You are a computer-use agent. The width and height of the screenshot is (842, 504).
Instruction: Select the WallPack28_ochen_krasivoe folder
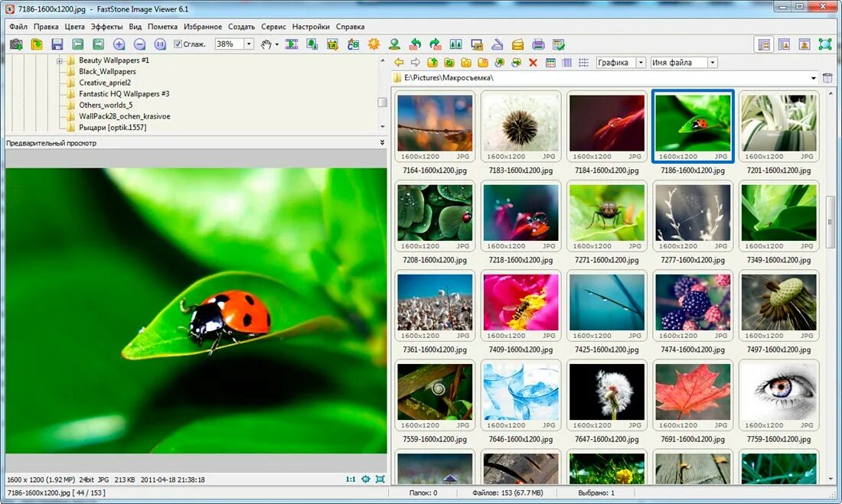pos(125,116)
